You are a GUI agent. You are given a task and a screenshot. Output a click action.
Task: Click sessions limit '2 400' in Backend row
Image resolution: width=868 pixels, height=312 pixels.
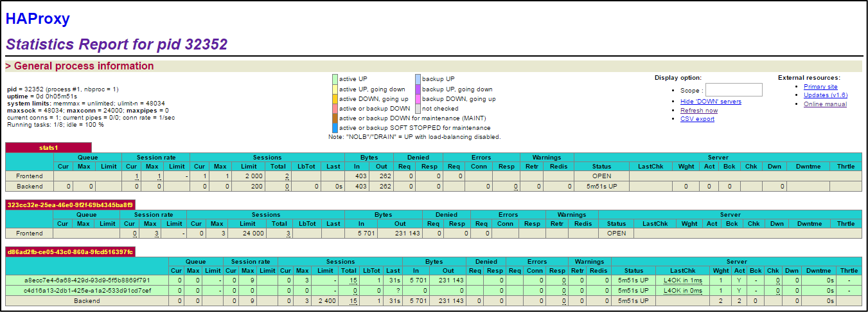point(326,301)
